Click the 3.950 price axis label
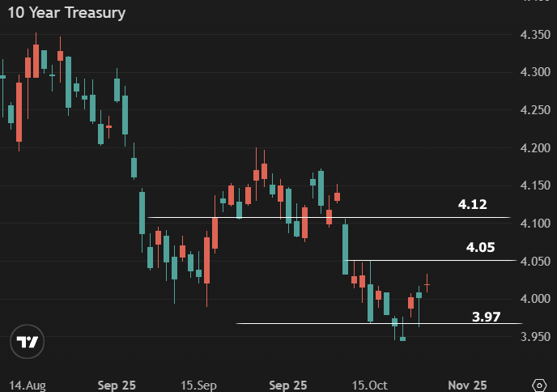 pos(536,337)
